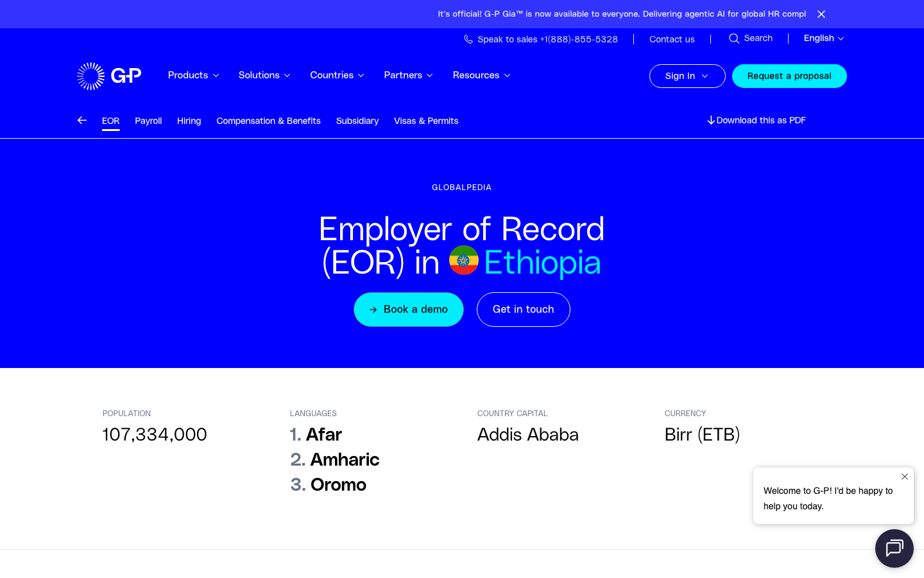Click the language Amharic
The width and height of the screenshot is (924, 578).
(345, 460)
